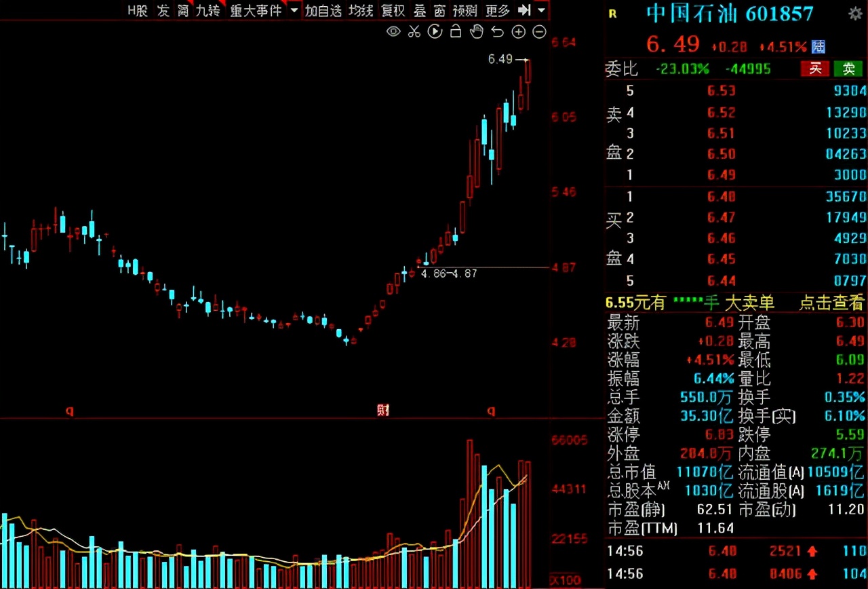Open settings gear beside stock code 601857
Screen dimensions: 868x589
pyautogui.click(x=856, y=14)
